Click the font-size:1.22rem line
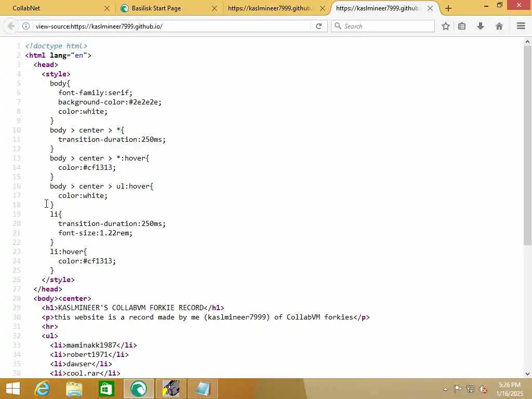The height and width of the screenshot is (399, 532). (96, 233)
